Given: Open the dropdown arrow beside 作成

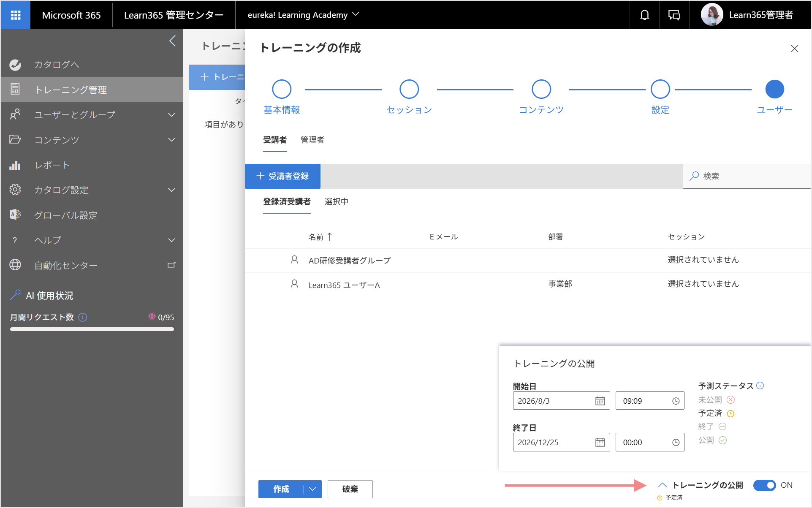Looking at the screenshot, I should click(x=312, y=489).
